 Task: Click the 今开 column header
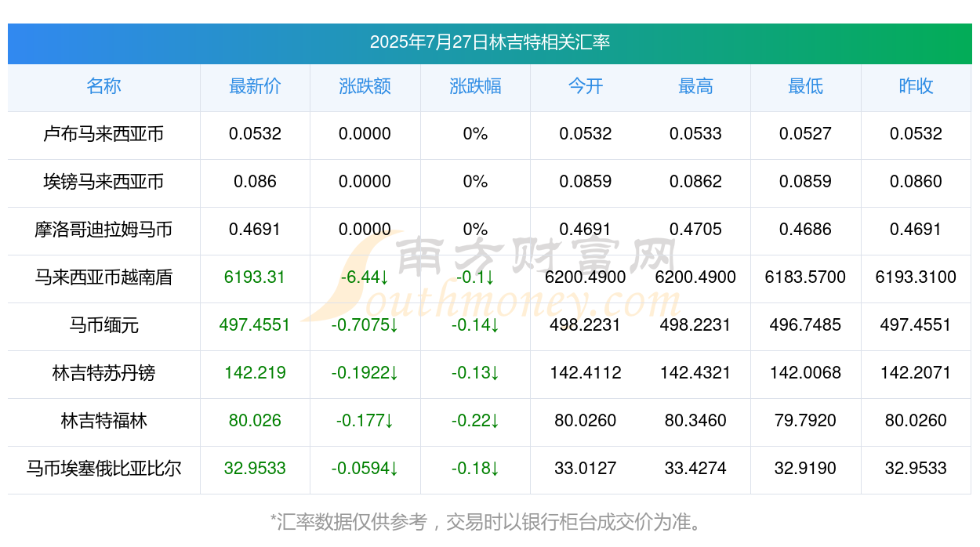pyautogui.click(x=586, y=86)
